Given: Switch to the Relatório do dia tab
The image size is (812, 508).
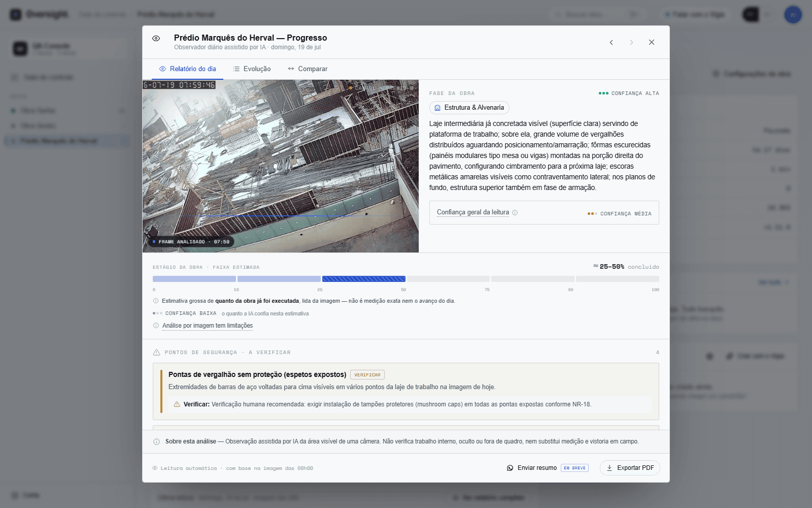Looking at the screenshot, I should 188,69.
